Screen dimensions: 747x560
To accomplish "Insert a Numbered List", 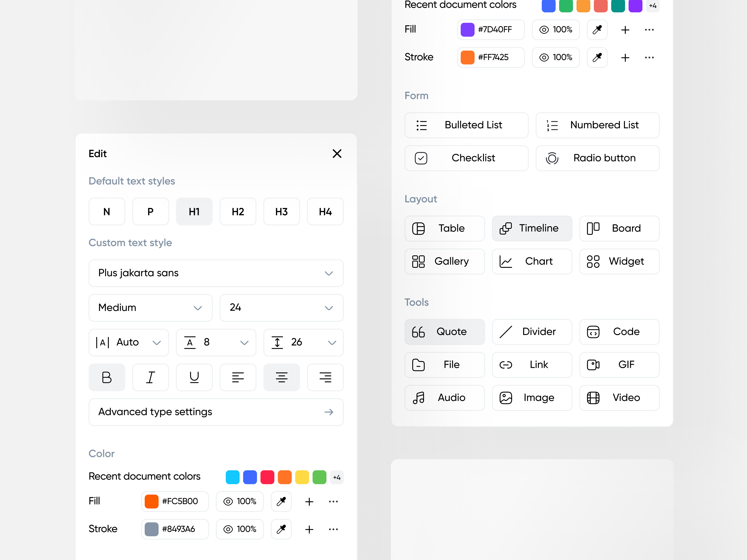I will (597, 125).
